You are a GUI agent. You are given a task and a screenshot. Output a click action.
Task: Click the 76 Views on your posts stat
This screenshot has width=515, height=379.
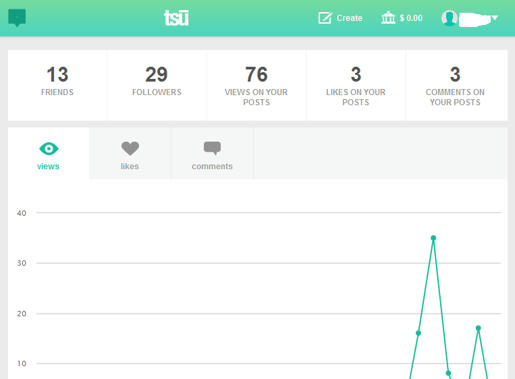[x=256, y=85]
